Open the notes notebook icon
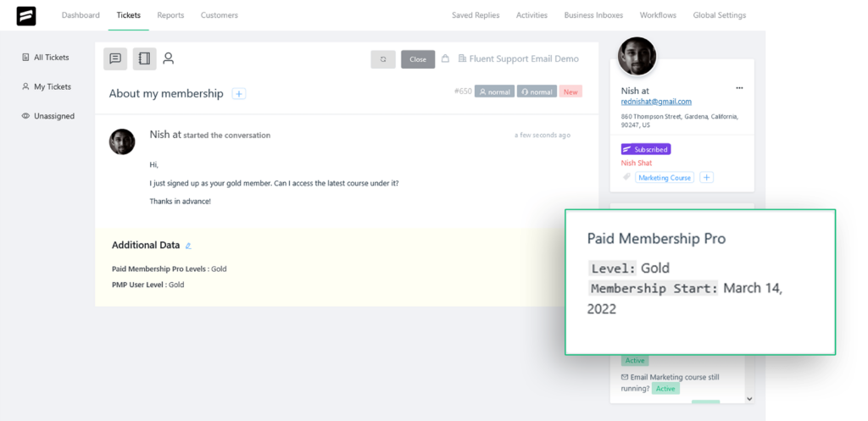Image resolution: width=868 pixels, height=421 pixels. [x=144, y=58]
